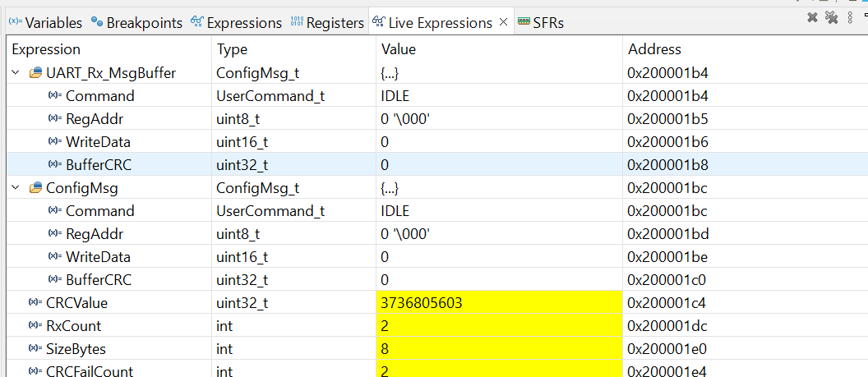The image size is (868, 377).
Task: Select the SizeBytes expression row
Action: (x=76, y=349)
